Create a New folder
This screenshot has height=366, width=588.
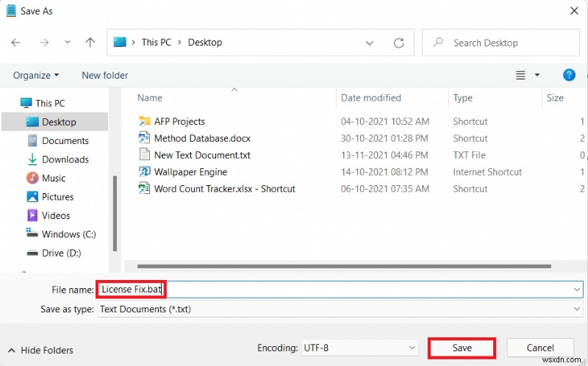click(x=105, y=76)
